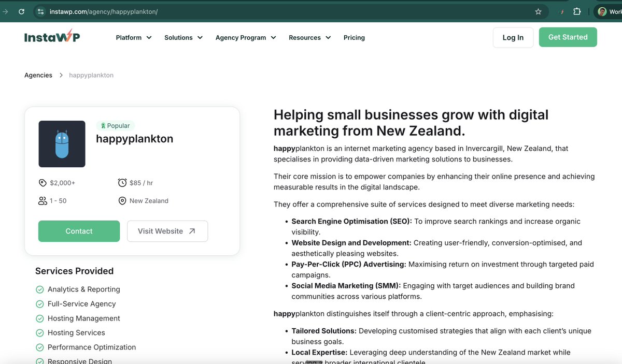The height and width of the screenshot is (364, 622).
Task: Click the people icon beside 1 - 50
Action: [x=43, y=200]
